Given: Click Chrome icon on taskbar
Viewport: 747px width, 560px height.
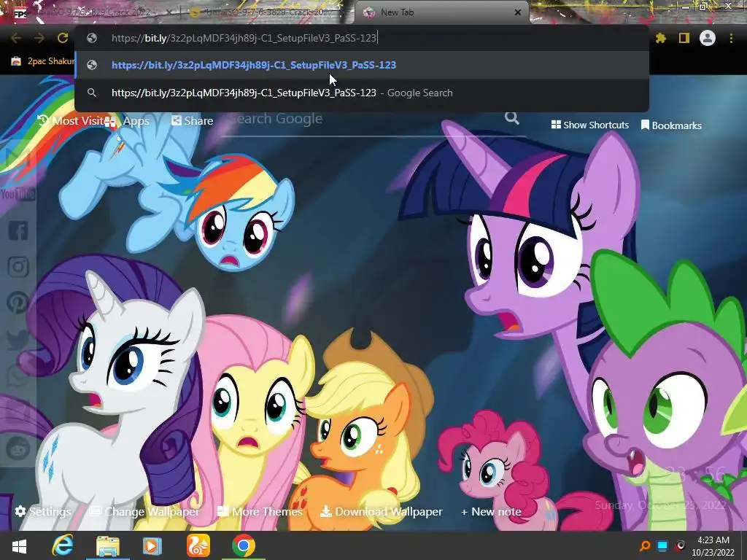Looking at the screenshot, I should tap(244, 545).
